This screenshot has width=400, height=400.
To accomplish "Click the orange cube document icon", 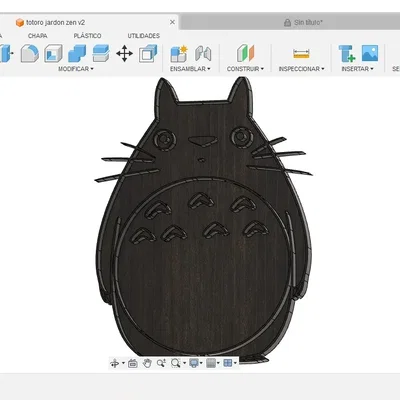I will 20,23.
